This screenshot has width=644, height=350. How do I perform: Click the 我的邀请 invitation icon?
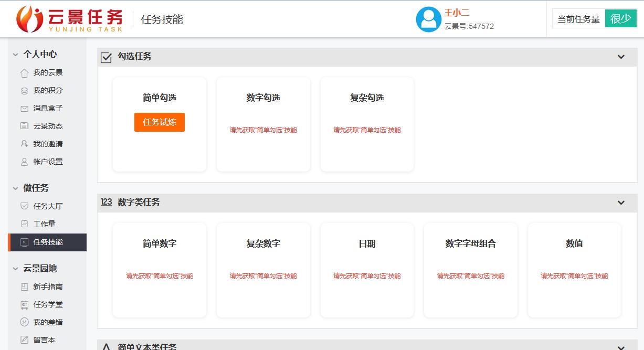(24, 144)
